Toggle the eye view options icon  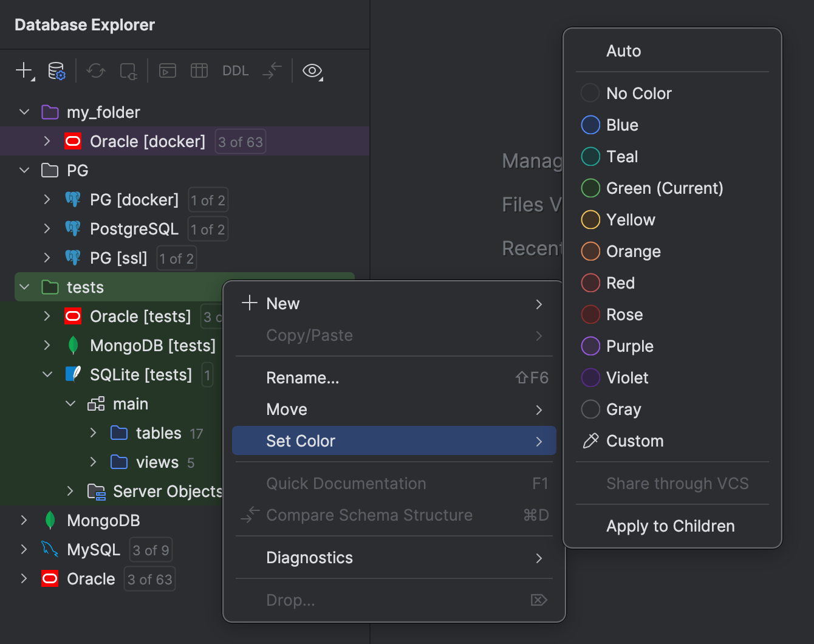click(x=312, y=71)
